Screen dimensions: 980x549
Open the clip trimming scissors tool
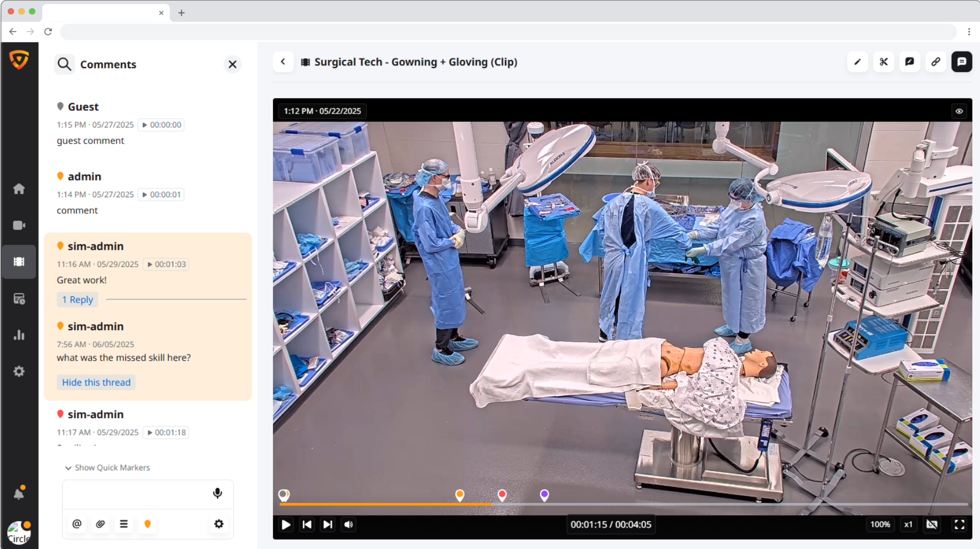[x=884, y=61]
